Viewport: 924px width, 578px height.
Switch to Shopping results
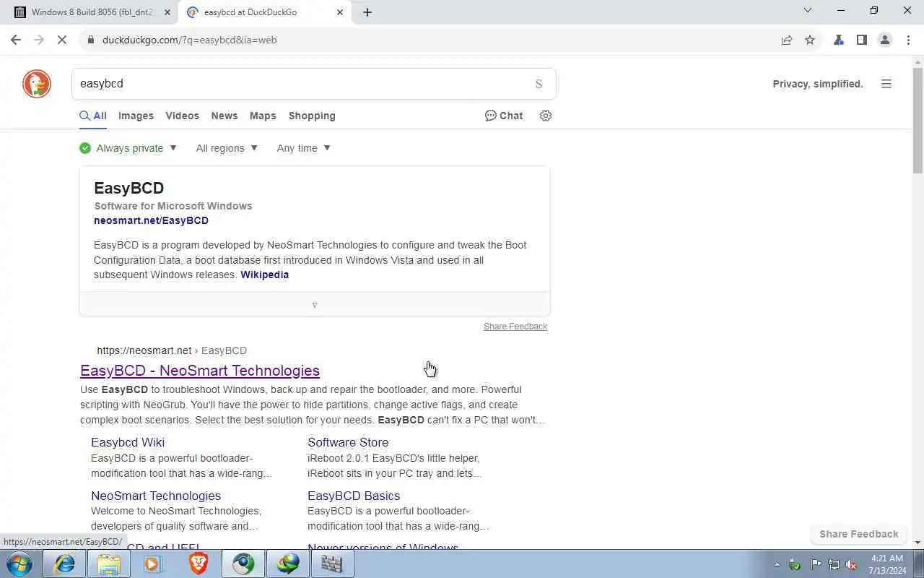pyautogui.click(x=312, y=116)
